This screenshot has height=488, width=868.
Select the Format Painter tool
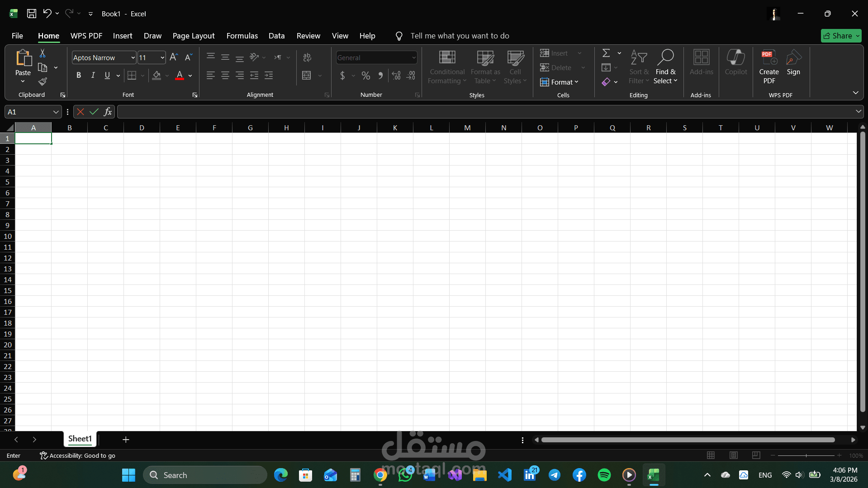click(42, 82)
